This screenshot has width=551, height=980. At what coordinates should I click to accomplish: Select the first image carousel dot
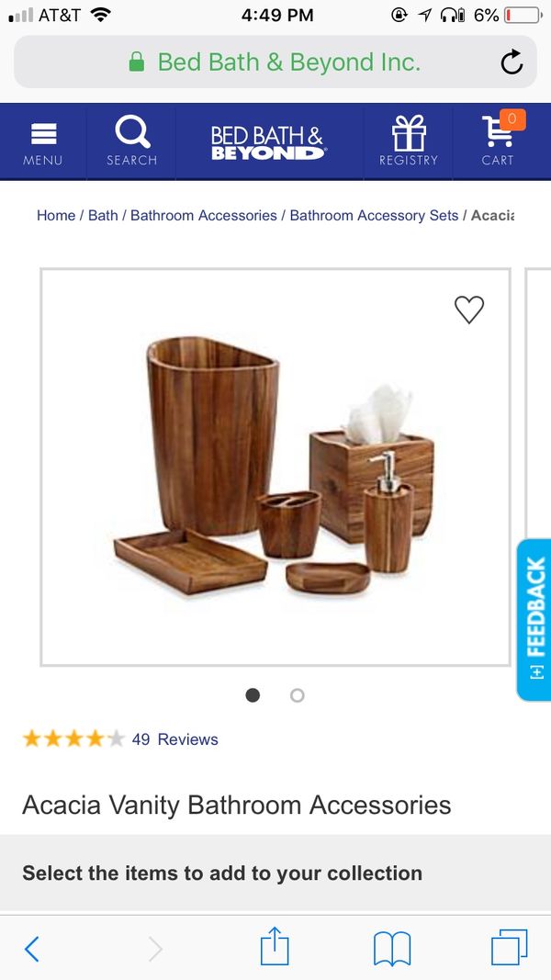tap(253, 695)
